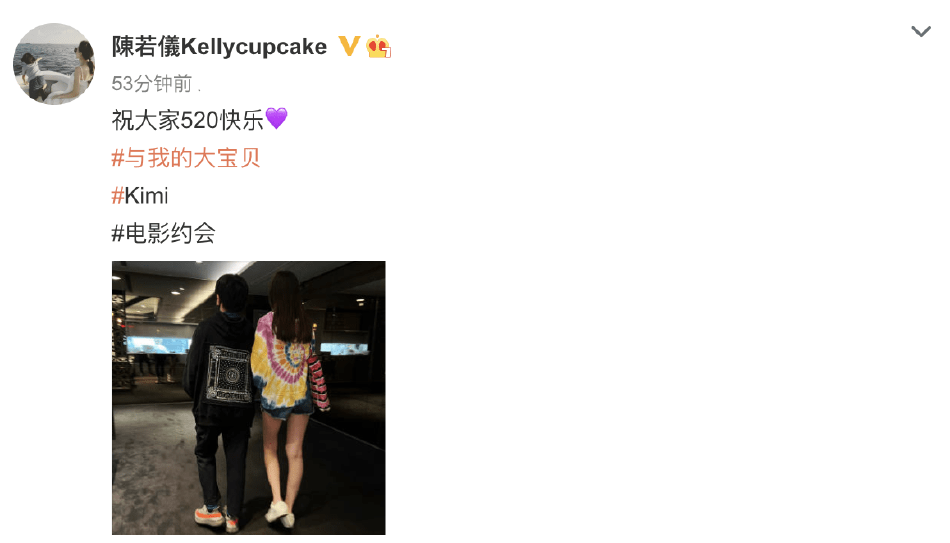Click the white sneakers in the photo
950x543 pixels.
click(280, 513)
